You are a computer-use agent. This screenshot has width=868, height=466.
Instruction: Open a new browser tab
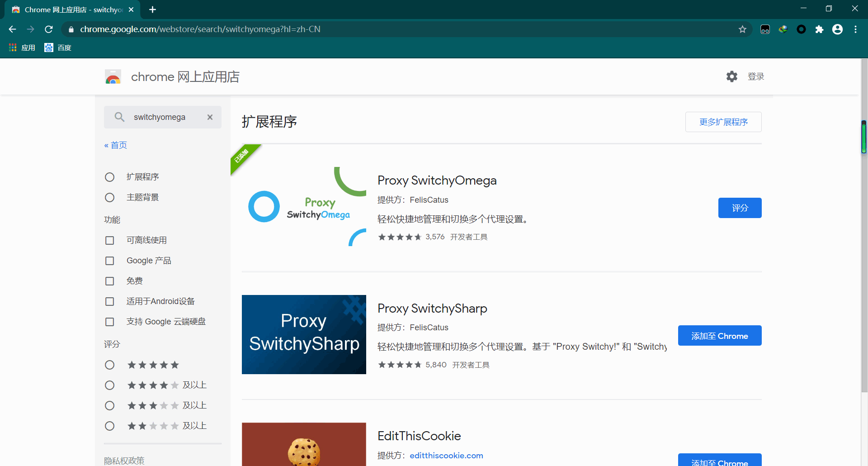coord(152,10)
